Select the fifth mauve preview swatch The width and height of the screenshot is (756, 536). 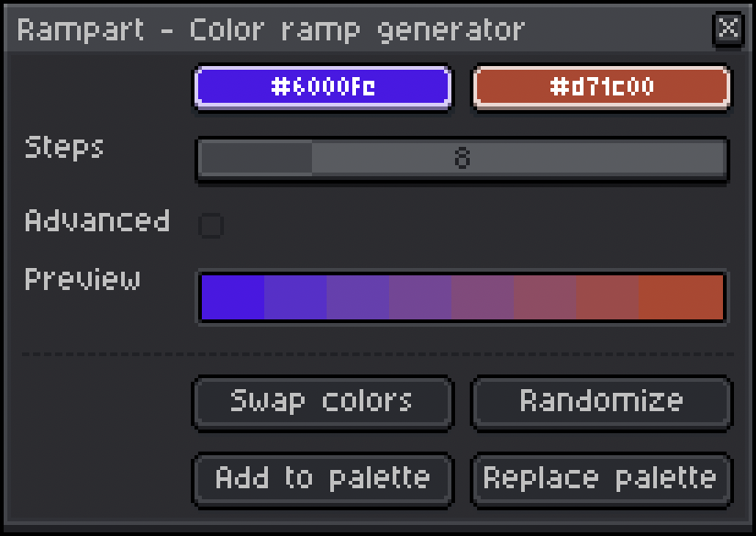483,297
